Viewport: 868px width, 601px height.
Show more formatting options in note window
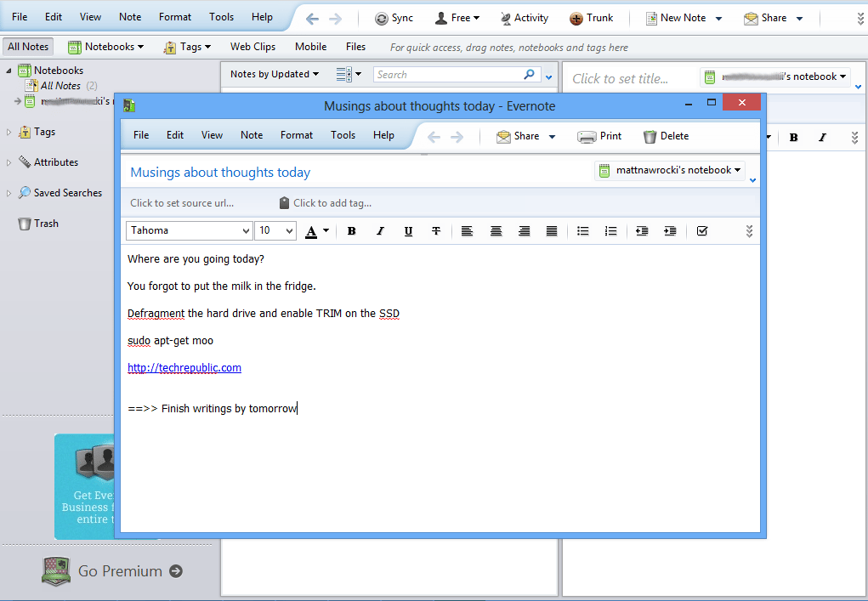(749, 231)
